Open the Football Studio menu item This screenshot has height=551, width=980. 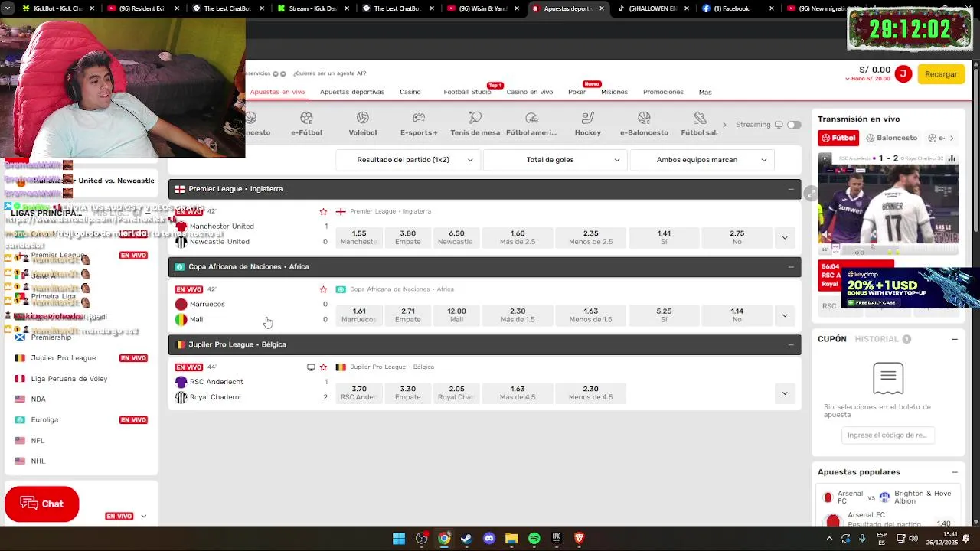[467, 92]
